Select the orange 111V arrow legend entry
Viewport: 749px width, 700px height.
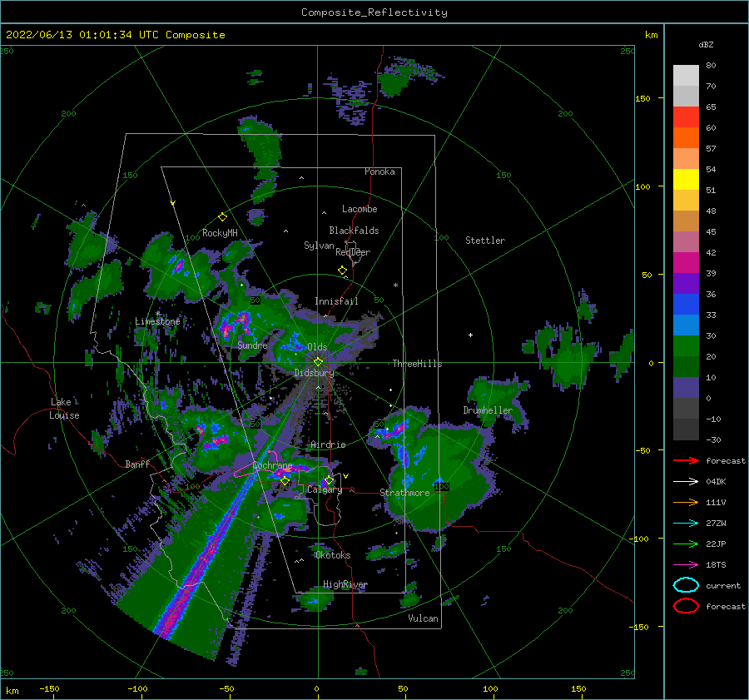(x=686, y=502)
